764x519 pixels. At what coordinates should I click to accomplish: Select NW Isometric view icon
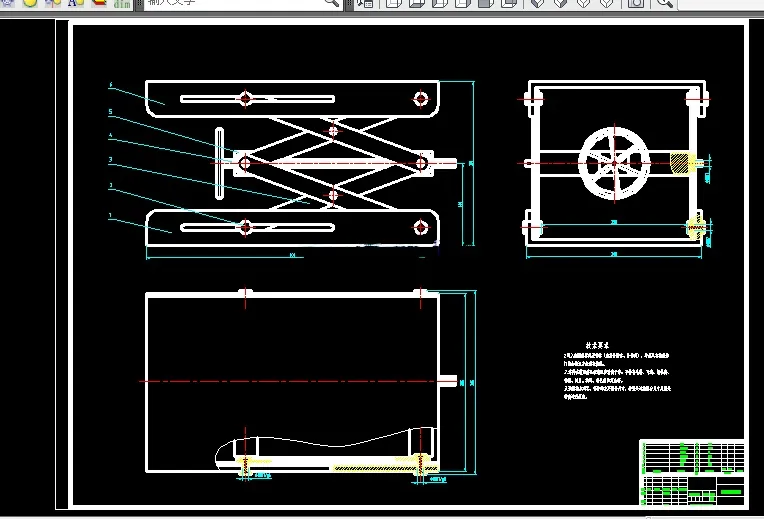[x=606, y=3]
